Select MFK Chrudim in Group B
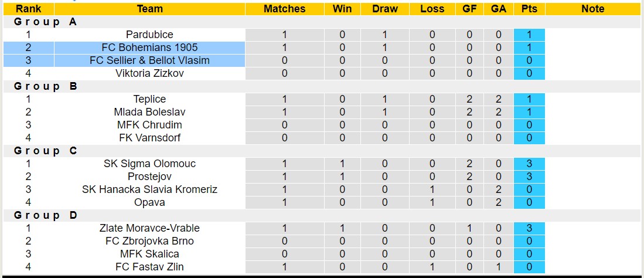This screenshot has width=644, height=278. pyautogui.click(x=149, y=125)
